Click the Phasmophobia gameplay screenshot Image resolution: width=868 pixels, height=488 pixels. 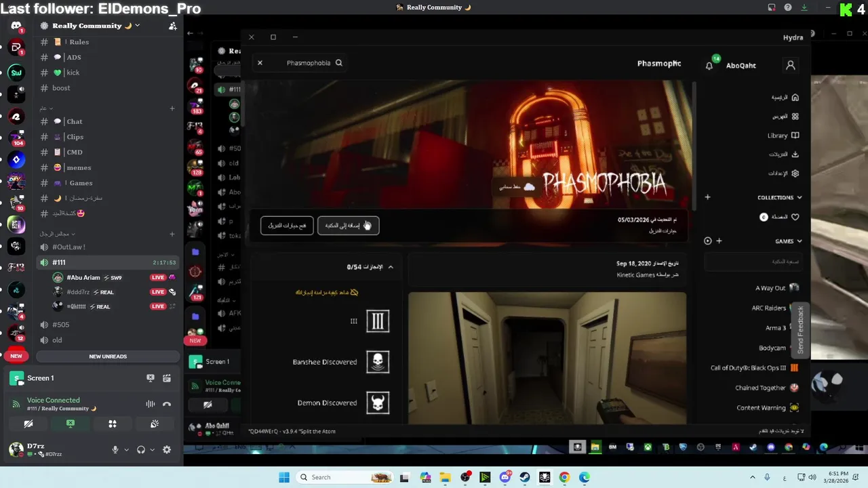click(x=547, y=358)
